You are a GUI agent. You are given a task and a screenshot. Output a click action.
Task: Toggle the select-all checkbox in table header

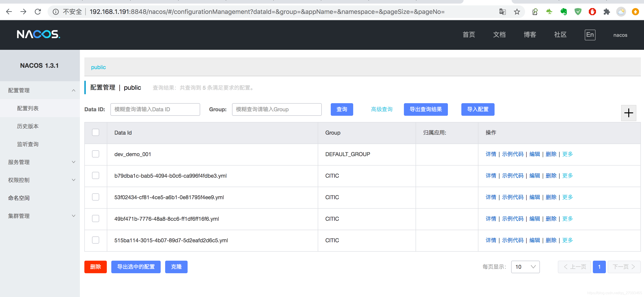96,132
